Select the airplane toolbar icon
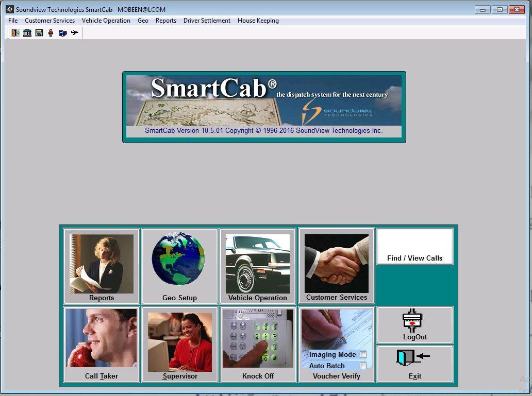Screen dimensions: 532x396 pos(74,33)
